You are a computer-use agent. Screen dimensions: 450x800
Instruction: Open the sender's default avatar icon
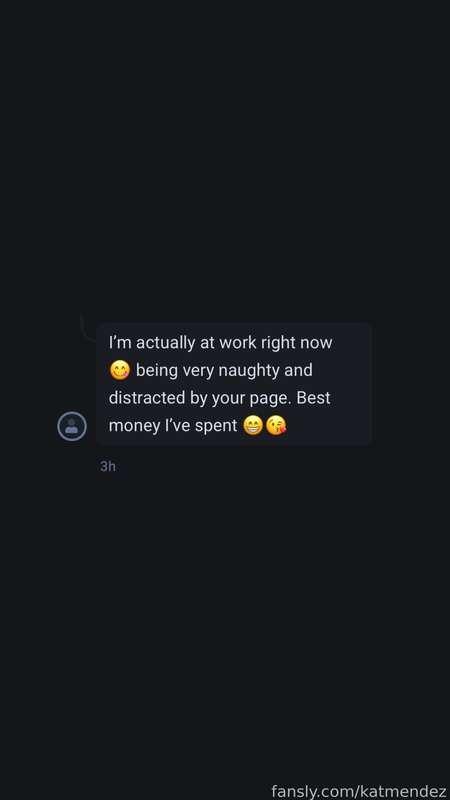click(72, 426)
